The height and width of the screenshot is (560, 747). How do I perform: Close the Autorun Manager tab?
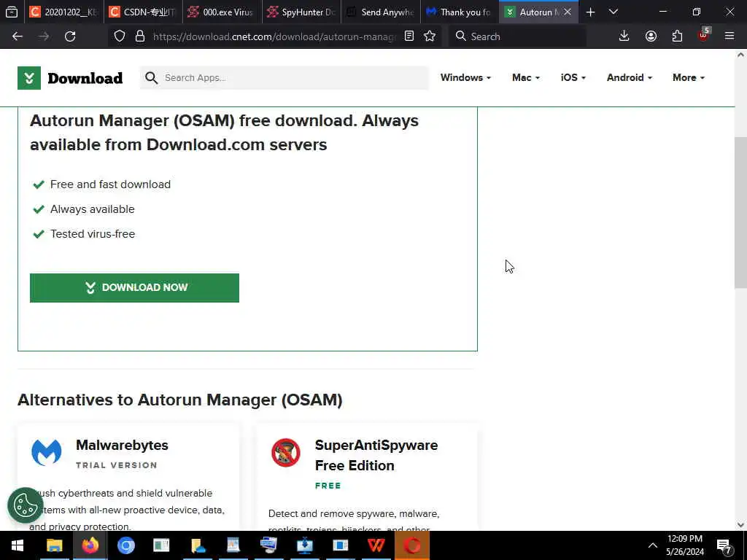pyautogui.click(x=568, y=12)
